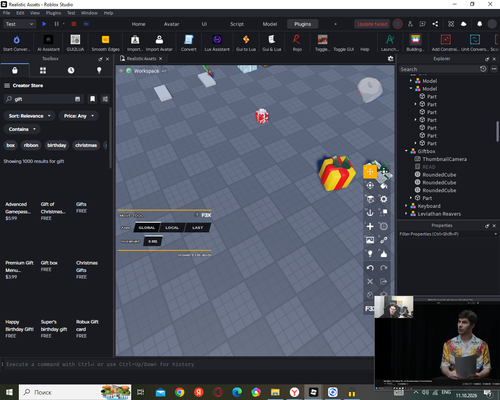
Task: Open the Sort: Relevance dropdown
Action: [x=29, y=116]
